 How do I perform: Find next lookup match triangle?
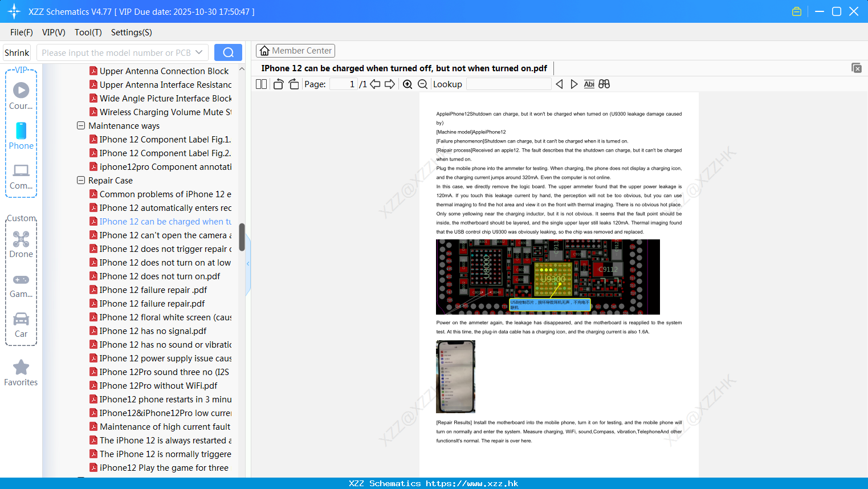point(574,84)
